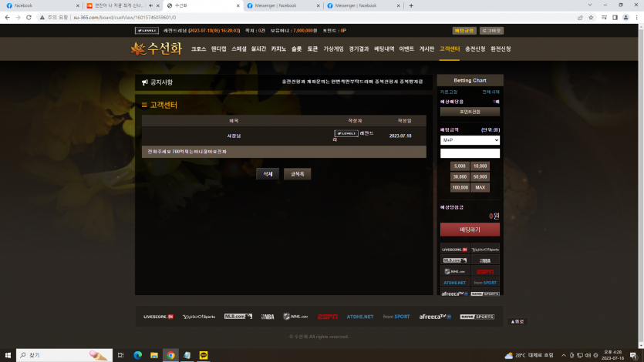Click KakaoTalk icon in Windows taskbar
Screen dimensions: 644x362
click(204, 355)
